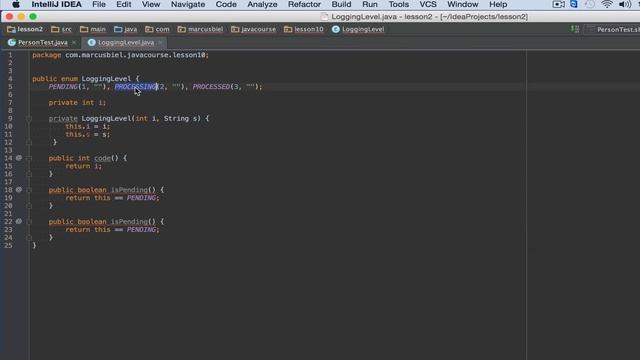The height and width of the screenshot is (360, 640).
Task: Click the highlighted PROCESSING enum constant
Action: click(136, 87)
